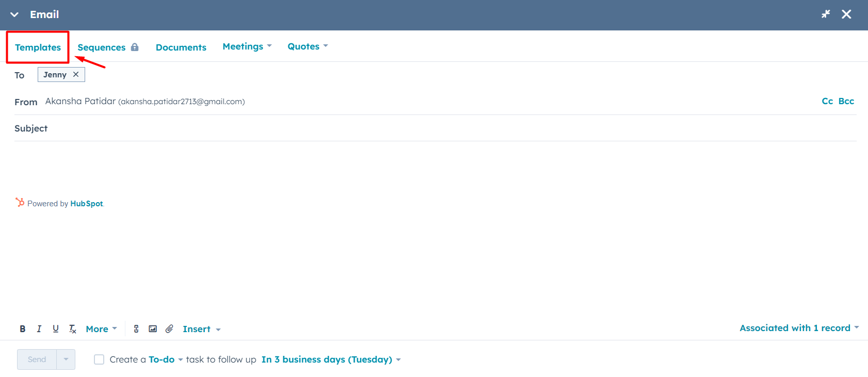
Task: Apply italic formatting
Action: click(39, 329)
